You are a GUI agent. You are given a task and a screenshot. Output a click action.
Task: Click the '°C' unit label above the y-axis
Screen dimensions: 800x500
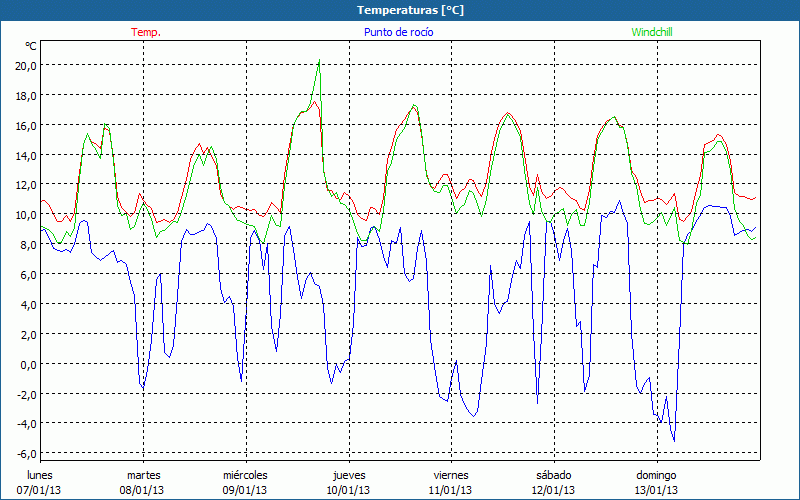31,46
